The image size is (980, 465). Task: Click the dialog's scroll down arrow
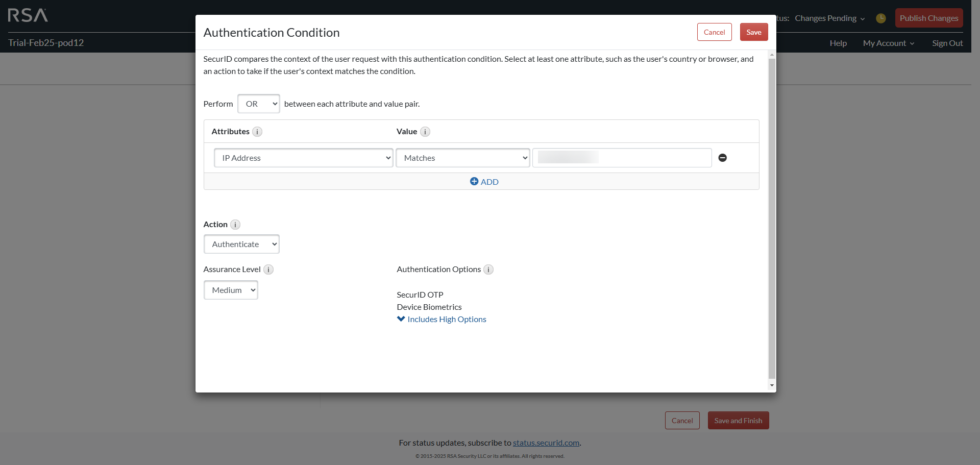(772, 385)
